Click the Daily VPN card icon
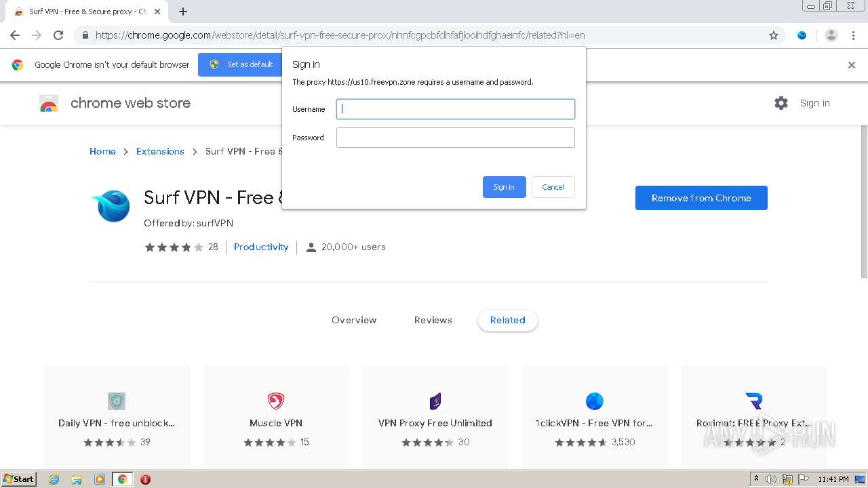The width and height of the screenshot is (868, 488). (117, 401)
